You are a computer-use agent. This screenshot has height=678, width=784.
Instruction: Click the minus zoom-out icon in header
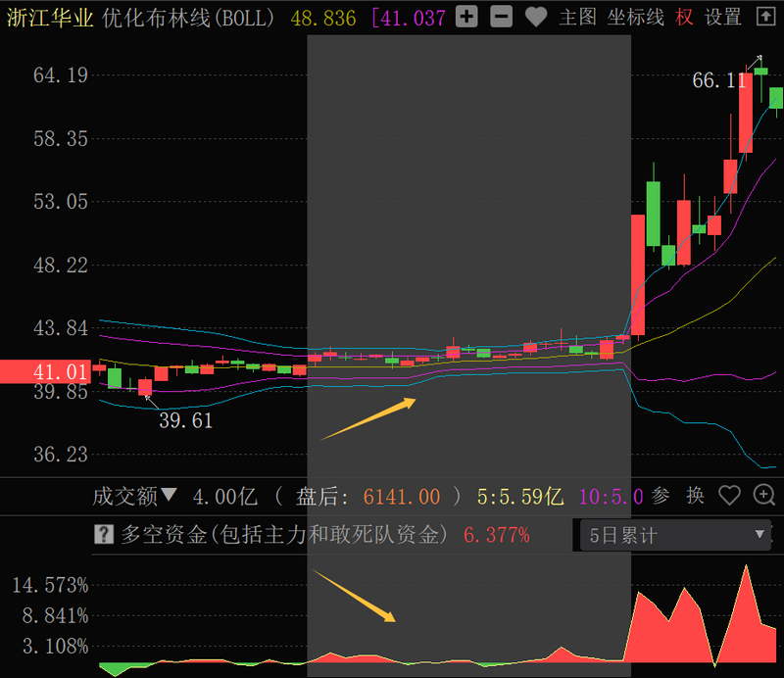pyautogui.click(x=501, y=17)
